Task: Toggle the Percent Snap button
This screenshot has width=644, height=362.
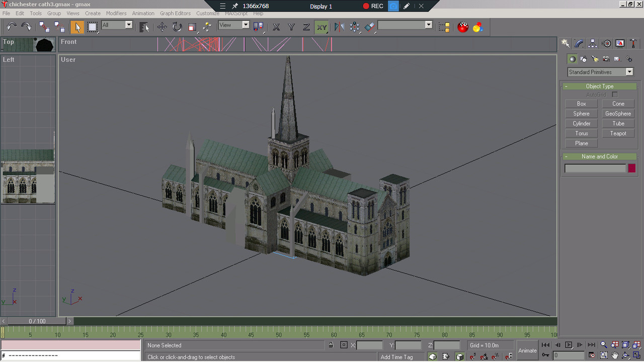Action: (495, 356)
